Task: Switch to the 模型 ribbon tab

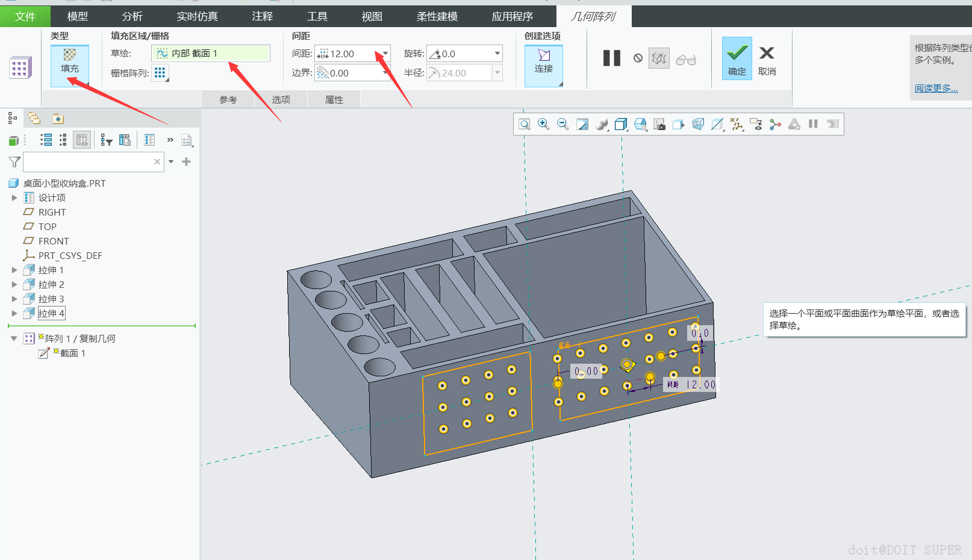Action: pyautogui.click(x=77, y=16)
